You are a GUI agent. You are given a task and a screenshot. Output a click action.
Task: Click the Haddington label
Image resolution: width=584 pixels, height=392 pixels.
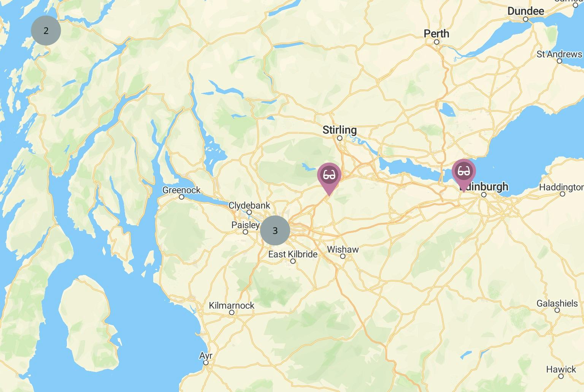562,187
